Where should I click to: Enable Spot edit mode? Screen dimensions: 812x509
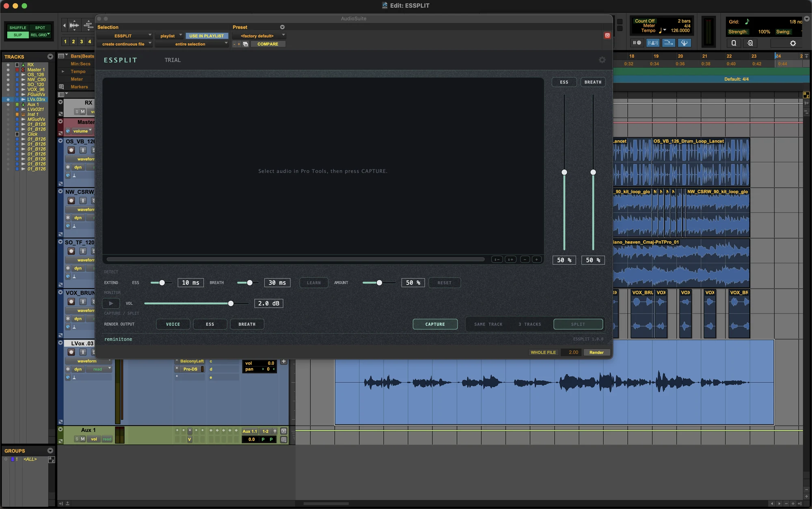[40, 28]
